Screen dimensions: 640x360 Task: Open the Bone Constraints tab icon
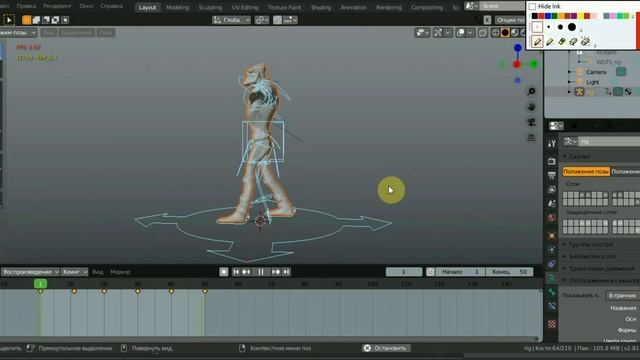point(552,306)
